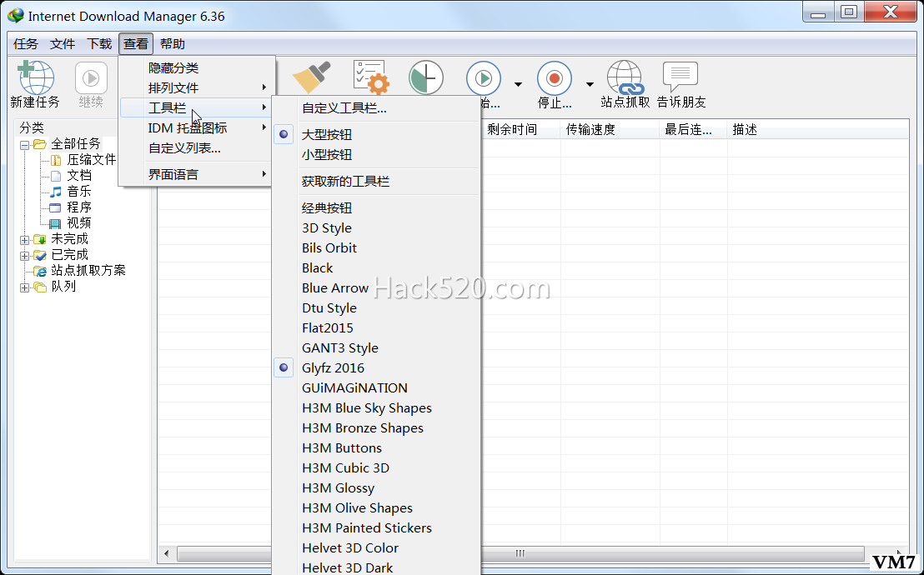Viewport: 924px width, 575px height.
Task: Expand the 已完成 tree node
Action: point(24,257)
